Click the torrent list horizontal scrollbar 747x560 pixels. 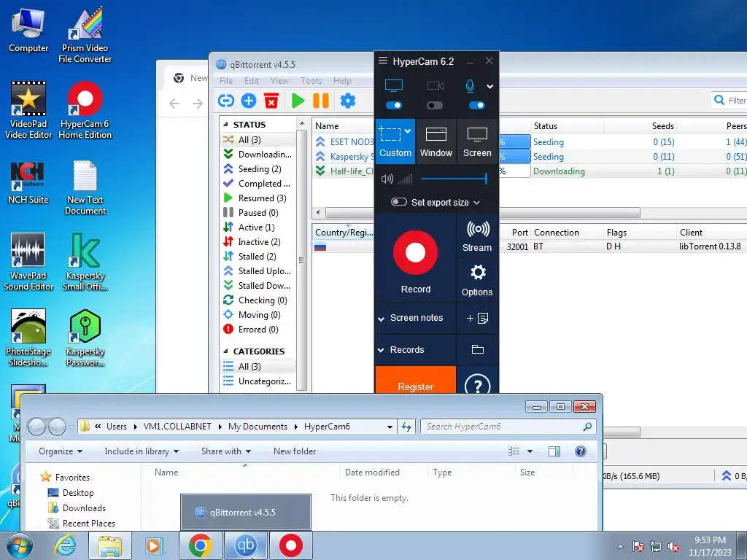click(x=483, y=212)
